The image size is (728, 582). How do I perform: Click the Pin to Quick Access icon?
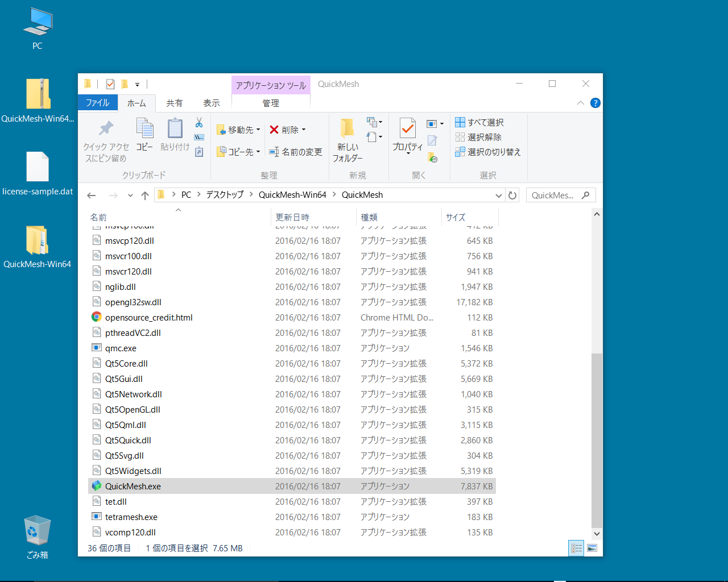[x=106, y=128]
